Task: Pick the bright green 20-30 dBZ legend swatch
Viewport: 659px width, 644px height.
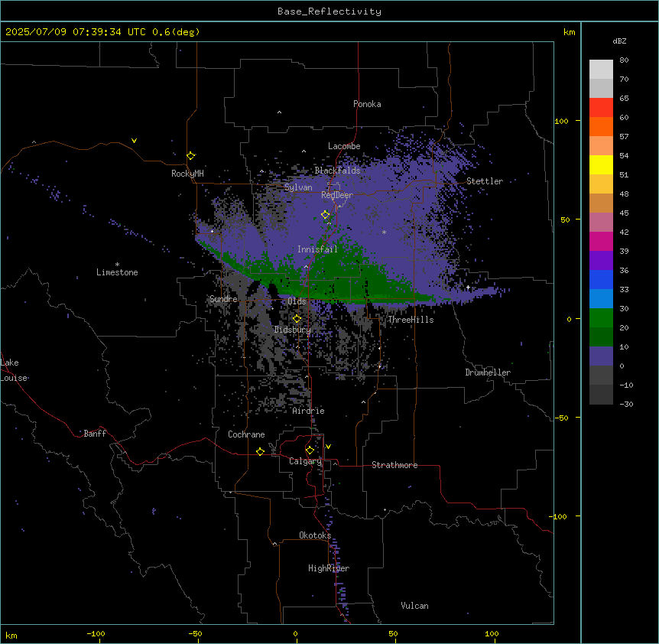Action: [x=601, y=318]
